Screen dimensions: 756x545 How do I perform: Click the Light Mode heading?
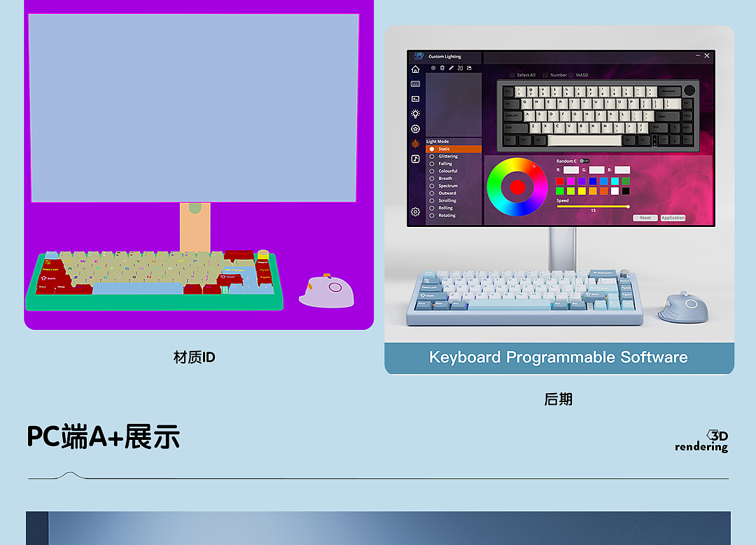pos(437,142)
